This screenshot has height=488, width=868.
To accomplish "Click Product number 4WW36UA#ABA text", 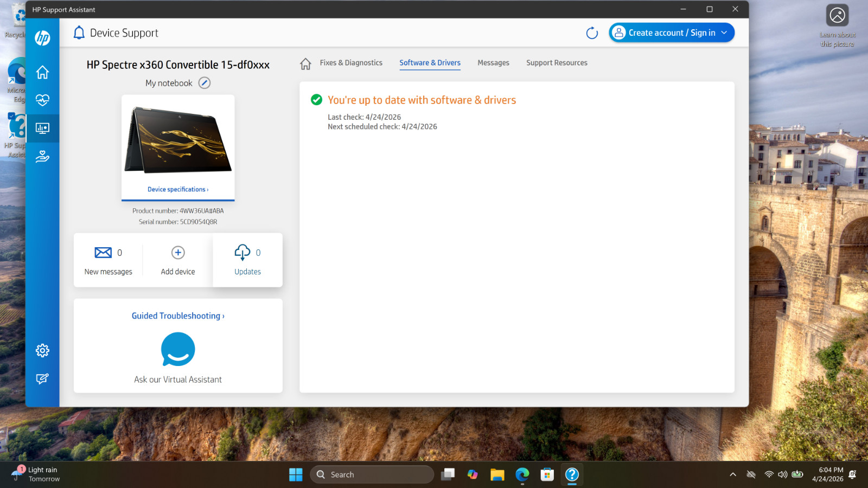I will (x=178, y=211).
